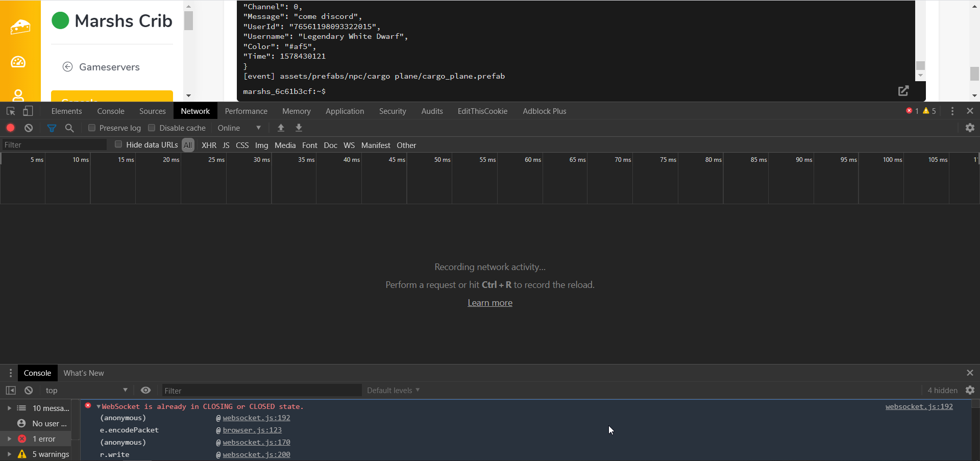The image size is (980, 461).
Task: Open network search magnifier icon
Action: (x=69, y=128)
